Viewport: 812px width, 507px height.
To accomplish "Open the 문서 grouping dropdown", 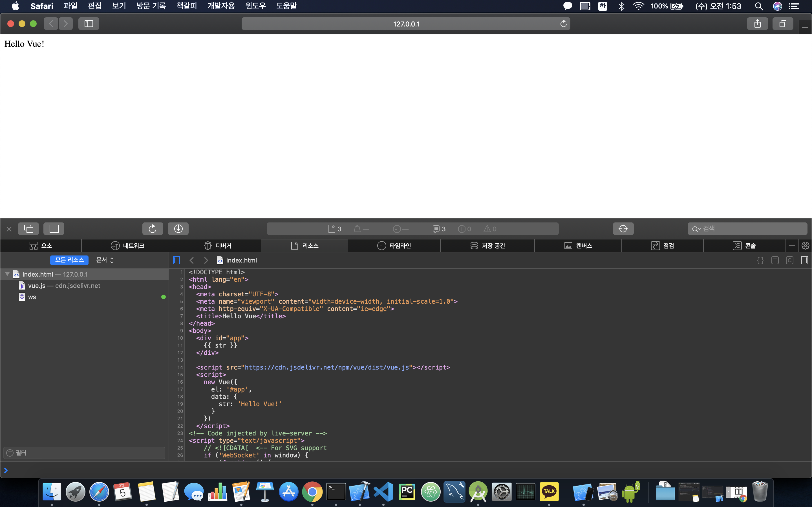I will (x=105, y=260).
